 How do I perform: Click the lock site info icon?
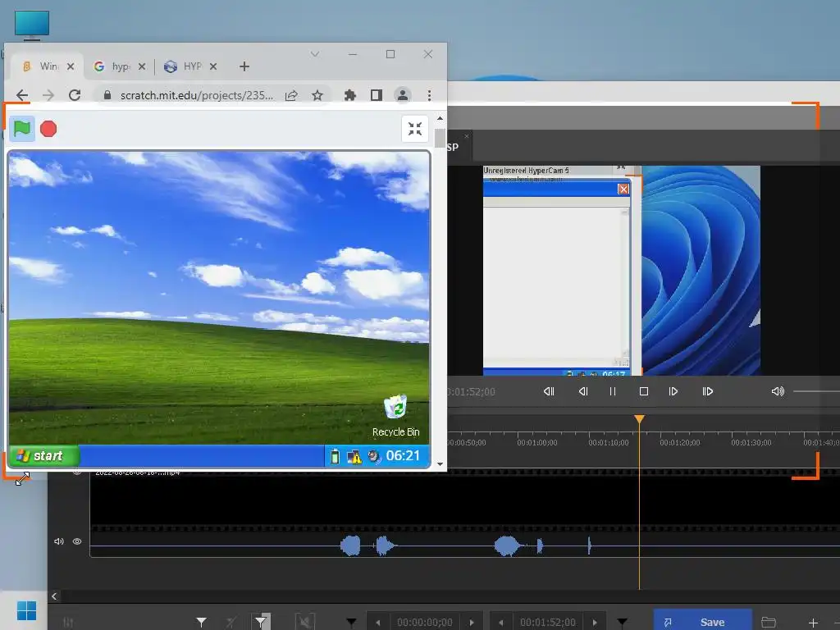click(107, 95)
